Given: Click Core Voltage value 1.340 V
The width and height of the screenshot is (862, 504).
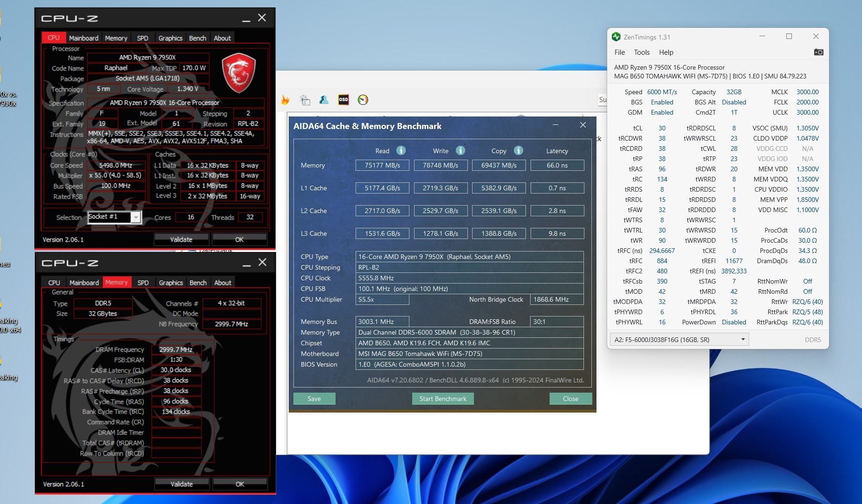Looking at the screenshot, I should (x=188, y=89).
